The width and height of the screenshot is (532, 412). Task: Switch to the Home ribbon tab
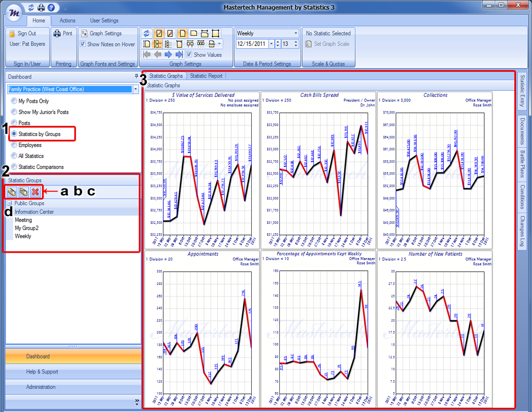tap(39, 20)
